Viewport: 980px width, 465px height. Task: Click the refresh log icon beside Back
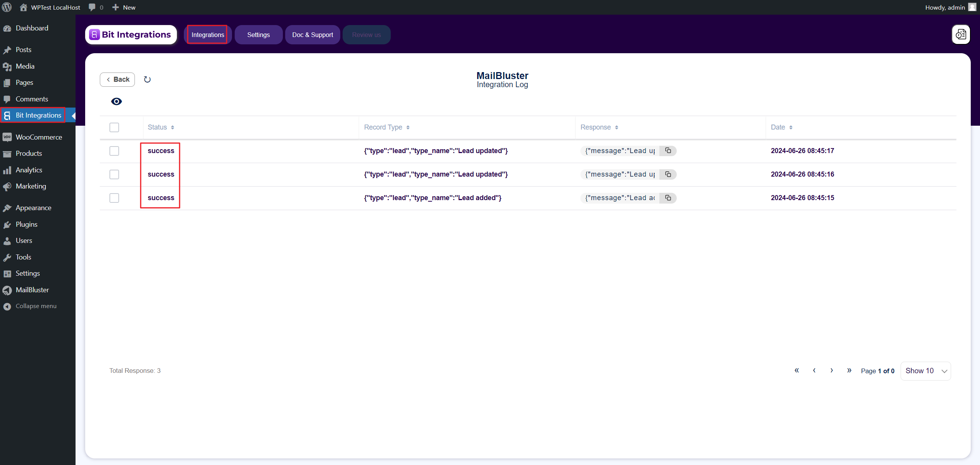pos(147,79)
